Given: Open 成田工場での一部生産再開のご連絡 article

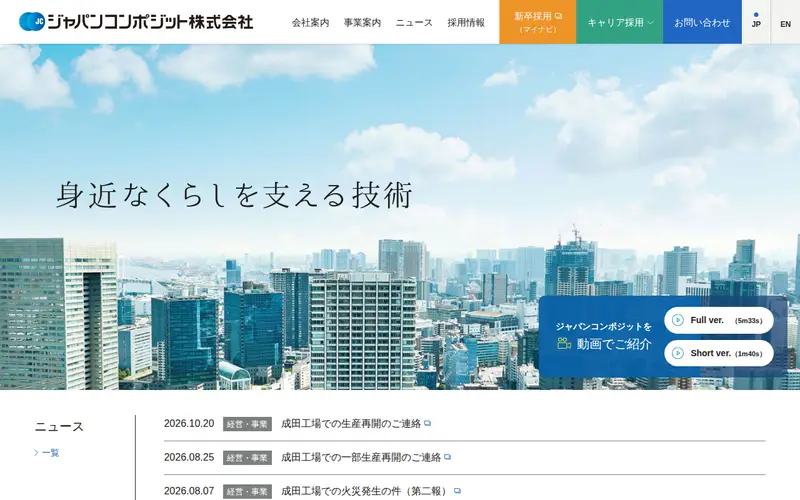Looking at the screenshot, I should (x=361, y=457).
